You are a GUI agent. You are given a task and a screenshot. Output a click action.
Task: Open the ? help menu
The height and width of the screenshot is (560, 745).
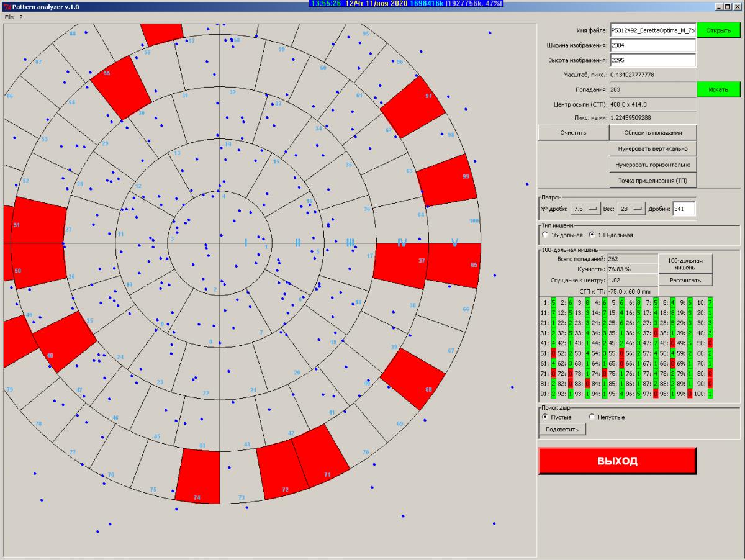coord(20,17)
